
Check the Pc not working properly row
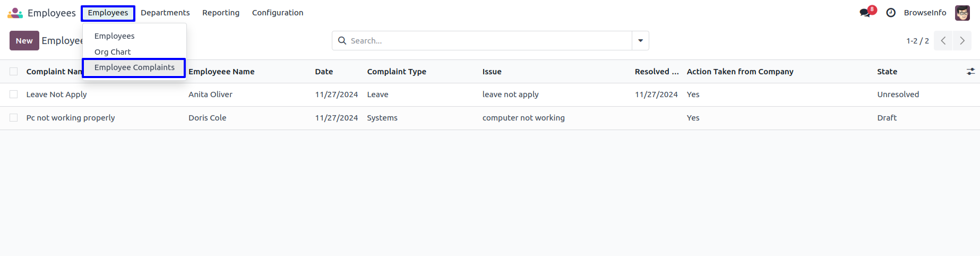(x=14, y=118)
